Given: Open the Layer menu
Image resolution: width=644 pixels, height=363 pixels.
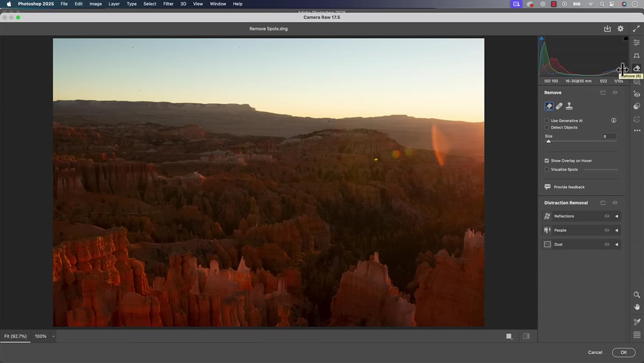Looking at the screenshot, I should (114, 4).
